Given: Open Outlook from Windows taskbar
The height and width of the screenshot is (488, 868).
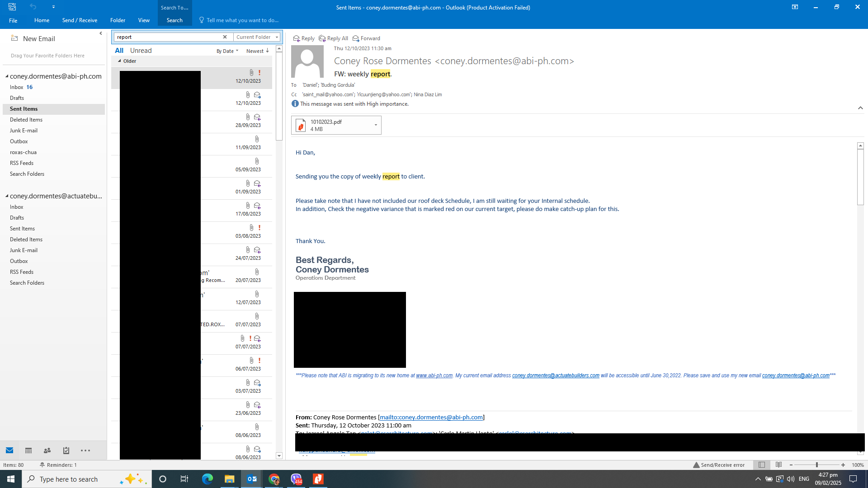Looking at the screenshot, I should click(251, 479).
